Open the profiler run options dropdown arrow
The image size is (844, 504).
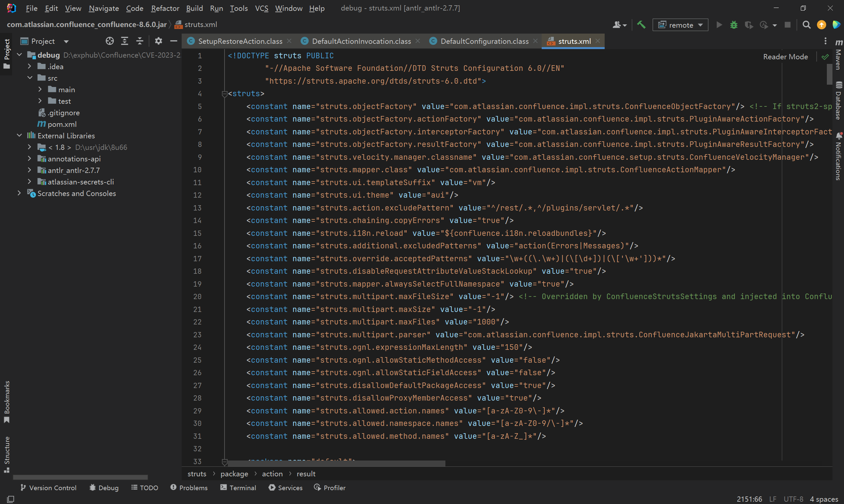775,25
